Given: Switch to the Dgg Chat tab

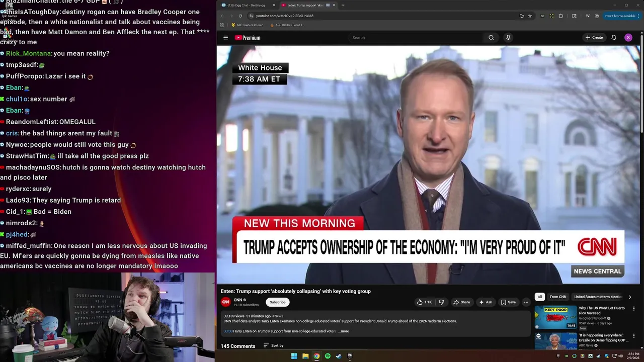Looking at the screenshot, I should [249, 5].
